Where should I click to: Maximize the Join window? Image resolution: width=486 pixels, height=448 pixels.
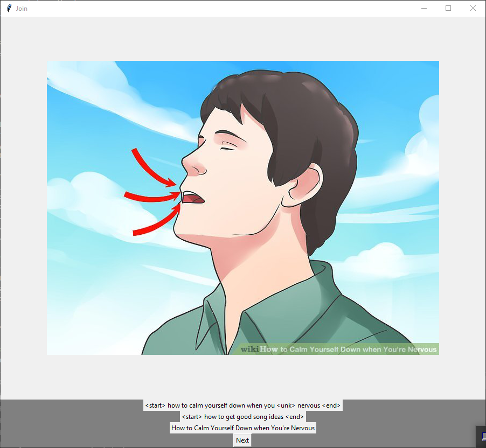pyautogui.click(x=448, y=9)
